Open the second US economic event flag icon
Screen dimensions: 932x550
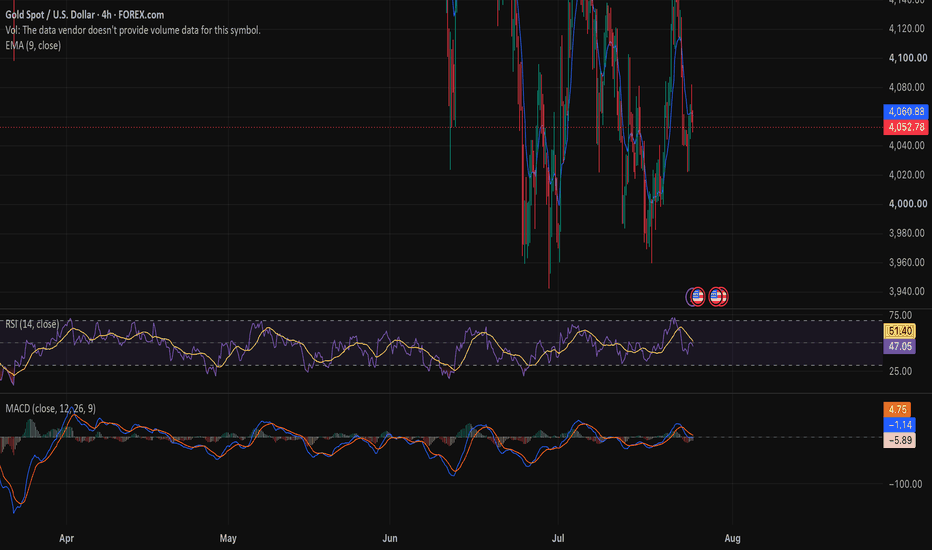(717, 296)
